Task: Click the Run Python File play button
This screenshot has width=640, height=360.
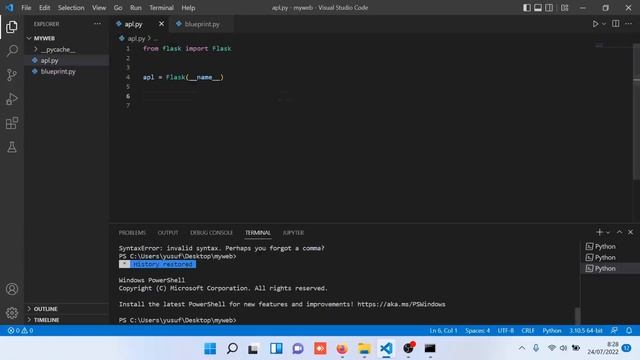Action: coord(596,24)
